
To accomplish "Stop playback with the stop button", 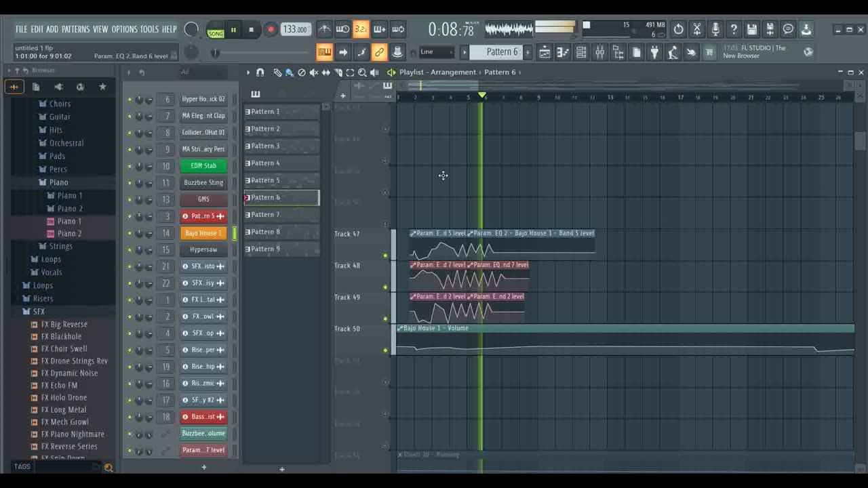I will [251, 29].
